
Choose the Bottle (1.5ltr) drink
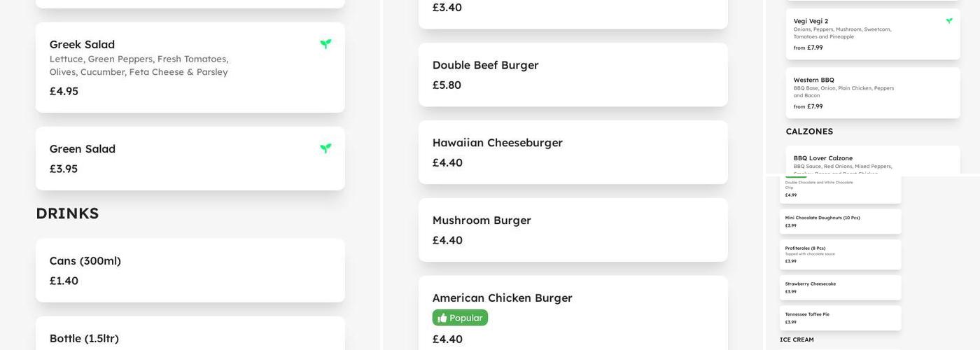[190, 336]
